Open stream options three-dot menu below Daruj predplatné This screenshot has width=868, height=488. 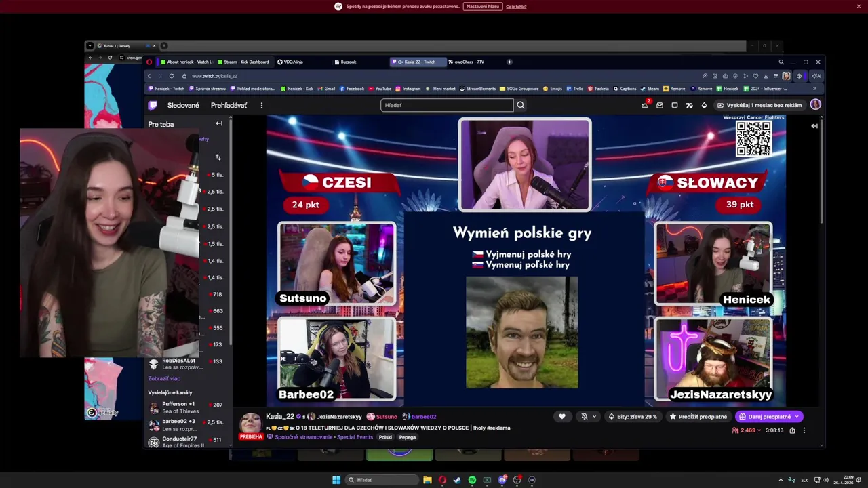804,430
